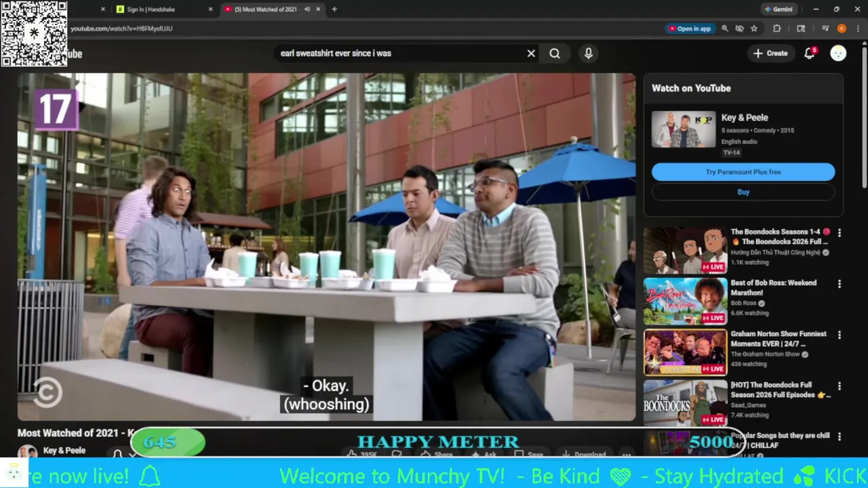Viewport: 868px width, 488px height.
Task: Open options menu for Popular Songs video
Action: click(840, 437)
